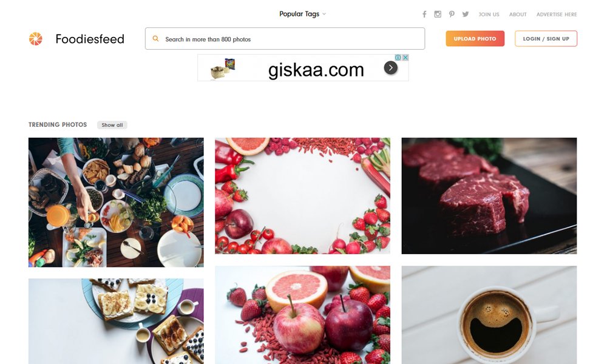Open the Pinterest social icon

pos(452,15)
